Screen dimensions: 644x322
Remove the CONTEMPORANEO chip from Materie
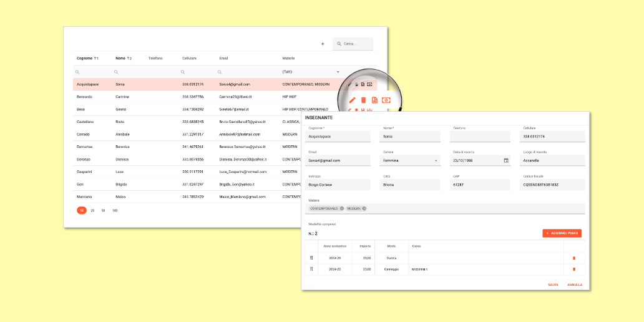(x=342, y=208)
